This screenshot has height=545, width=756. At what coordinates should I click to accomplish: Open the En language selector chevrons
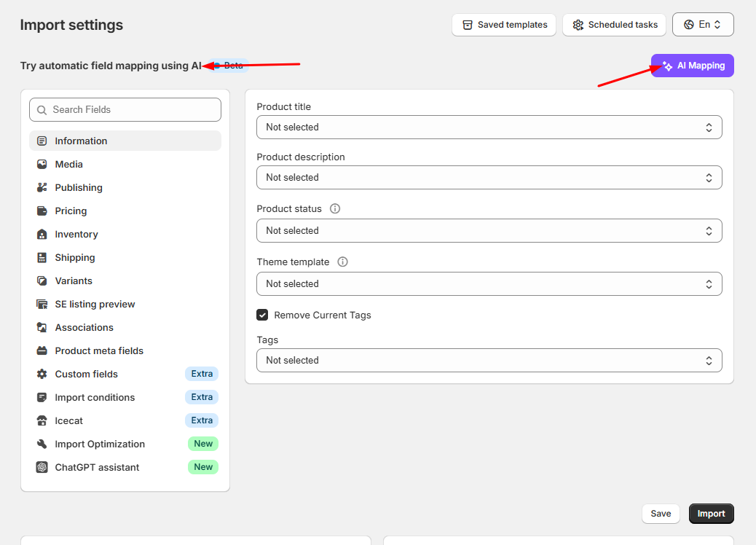[x=717, y=25]
